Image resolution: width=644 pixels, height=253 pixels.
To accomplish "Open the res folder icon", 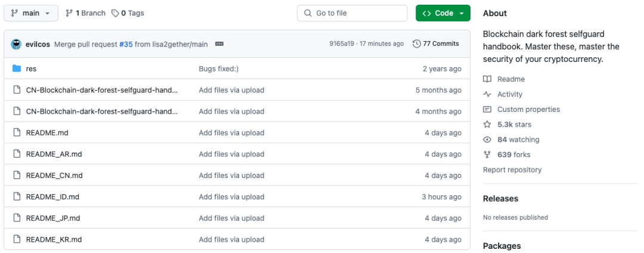I will (17, 68).
